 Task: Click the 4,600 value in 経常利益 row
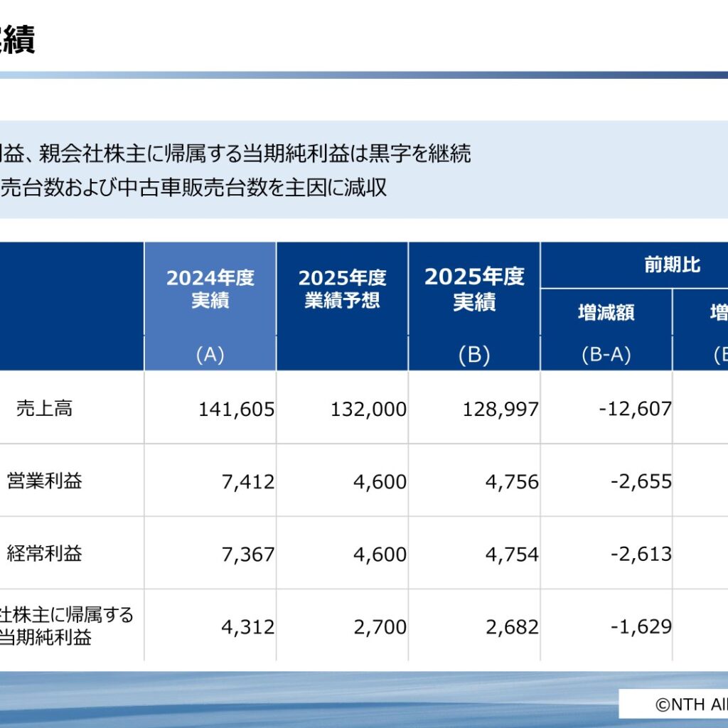tap(380, 555)
